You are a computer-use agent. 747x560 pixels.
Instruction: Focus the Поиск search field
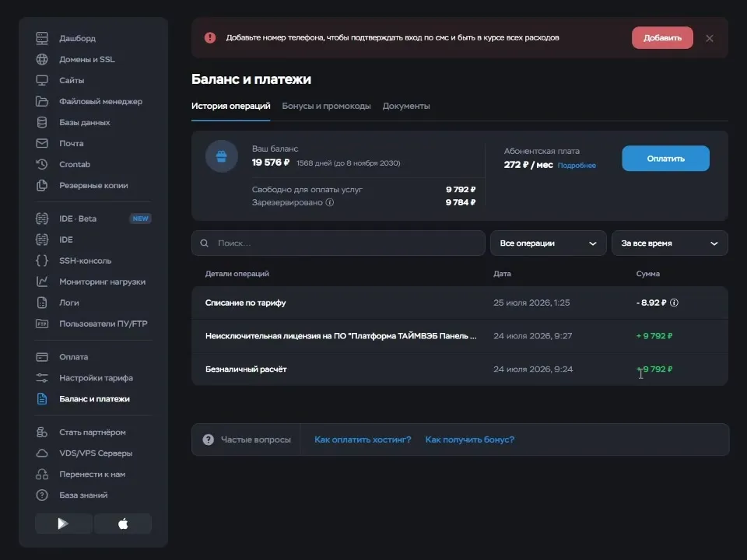338,243
